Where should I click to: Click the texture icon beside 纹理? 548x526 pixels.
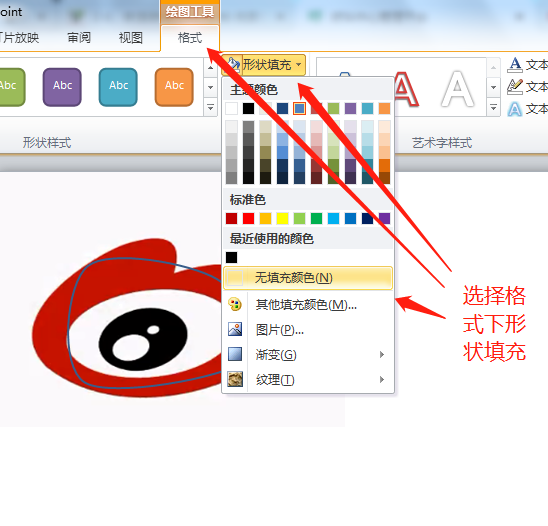pos(235,379)
